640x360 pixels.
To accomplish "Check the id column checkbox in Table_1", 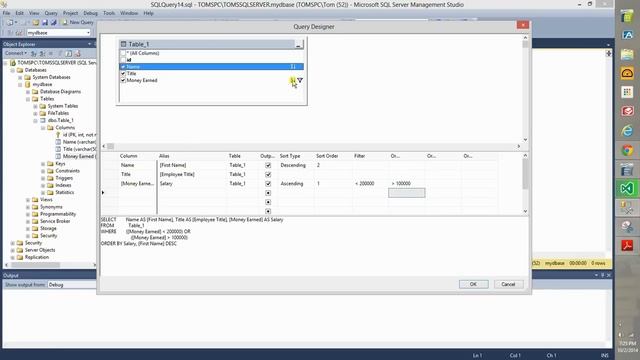I will pyautogui.click(x=123, y=60).
